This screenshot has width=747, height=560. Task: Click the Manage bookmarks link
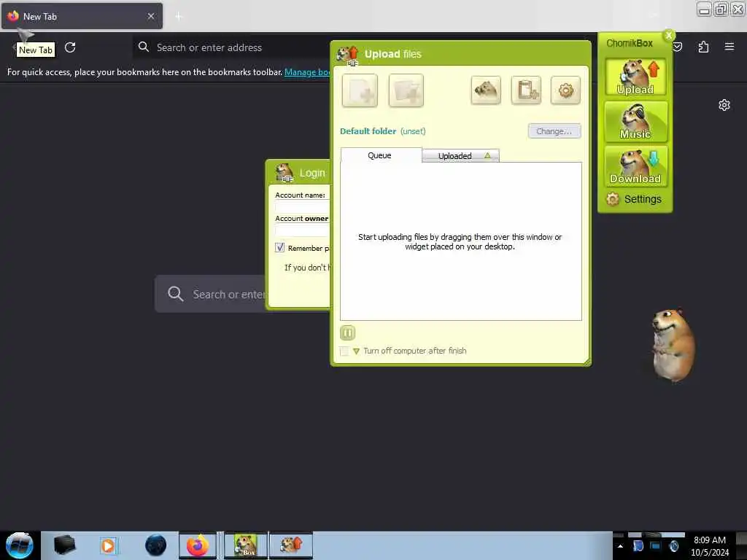tap(307, 72)
